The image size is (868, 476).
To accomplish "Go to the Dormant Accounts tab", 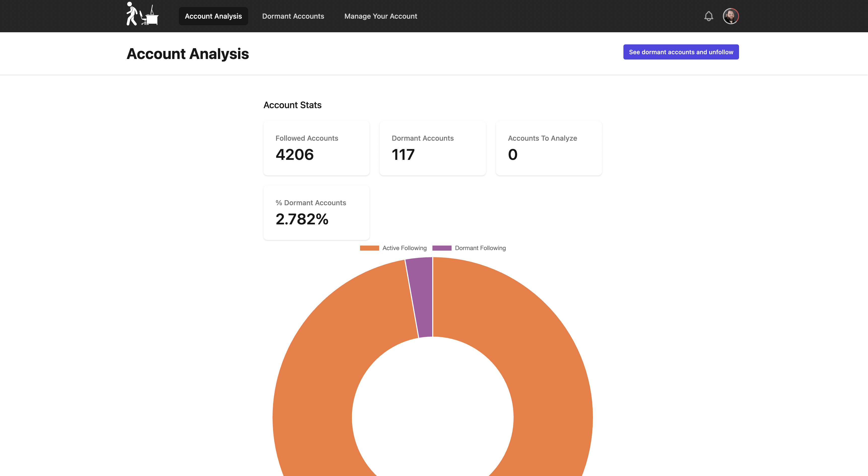I will pos(293,16).
